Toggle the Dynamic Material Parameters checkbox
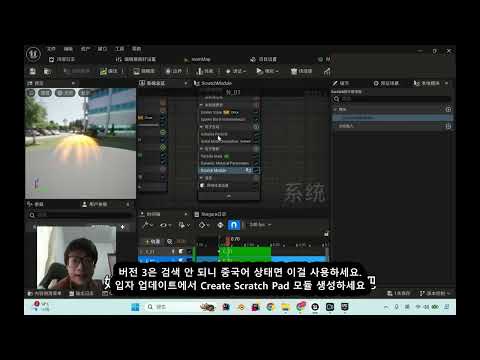Image resolution: width=480 pixels, height=360 pixels. (x=256, y=163)
